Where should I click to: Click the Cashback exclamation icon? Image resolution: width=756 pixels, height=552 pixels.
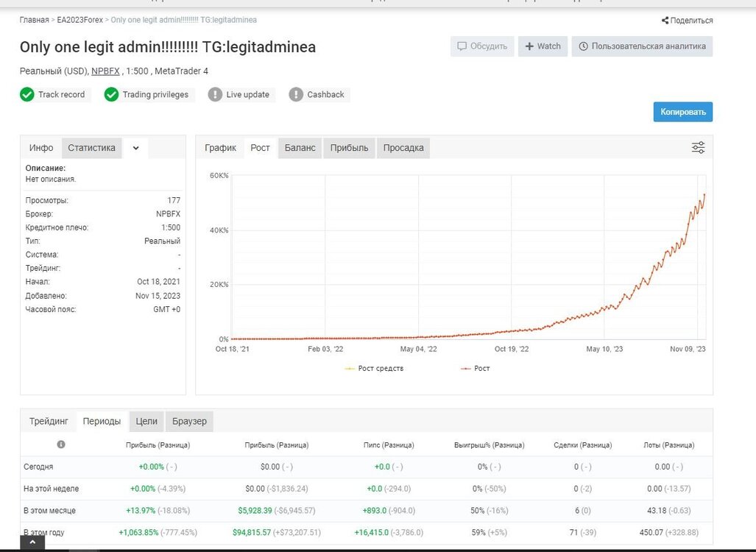click(296, 94)
